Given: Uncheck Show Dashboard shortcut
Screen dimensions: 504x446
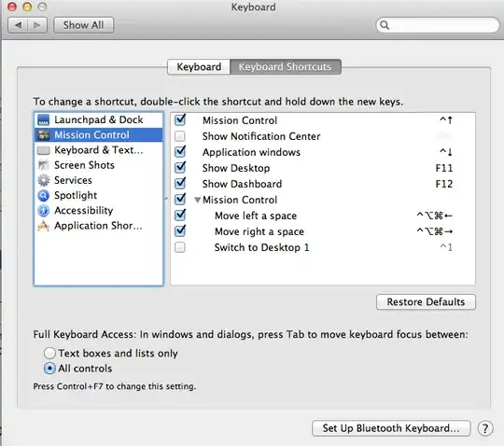Looking at the screenshot, I should (x=180, y=184).
